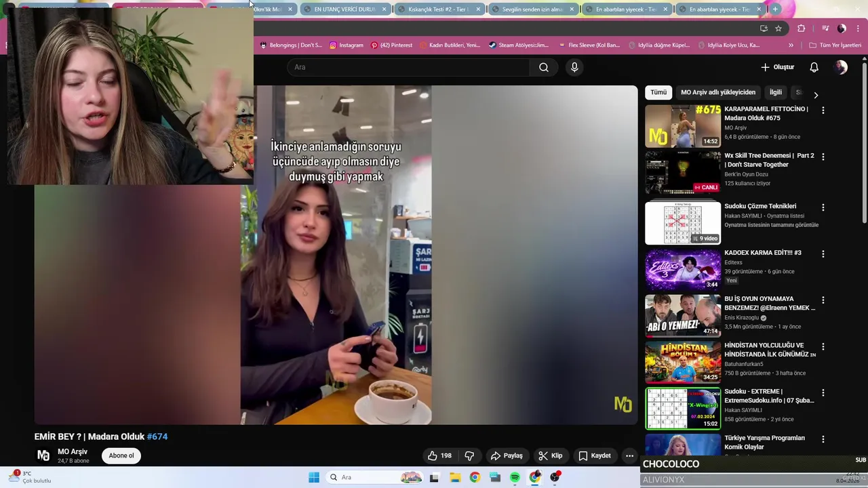Viewport: 868px width, 488px height.
Task: Select MO Arşiv adlı yükleyiciden chip
Action: pos(718,92)
